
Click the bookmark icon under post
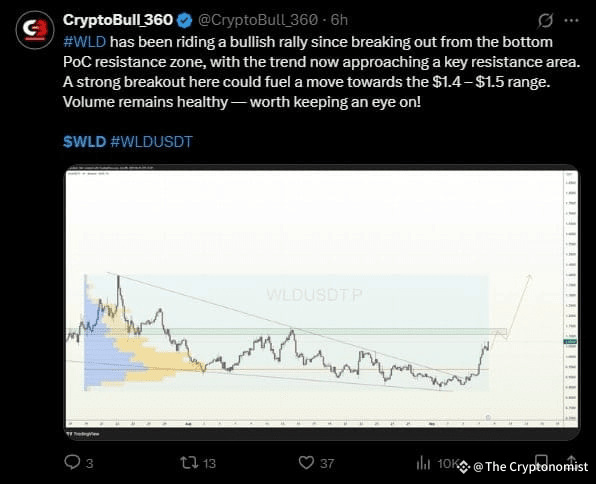tap(541, 461)
